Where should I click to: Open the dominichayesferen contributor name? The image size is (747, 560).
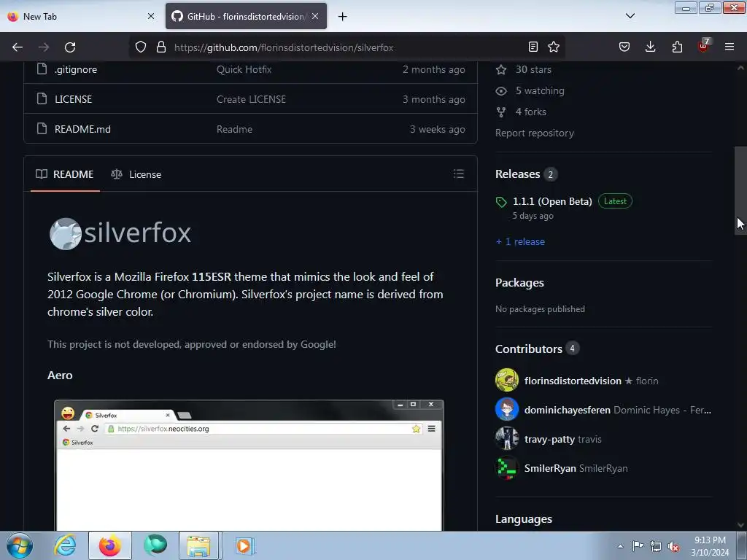[567, 410]
